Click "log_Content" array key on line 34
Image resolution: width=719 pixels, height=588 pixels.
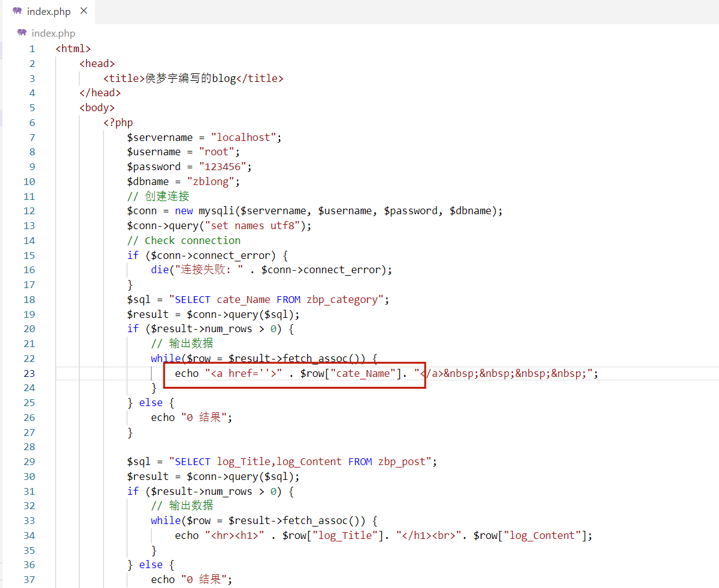point(542,535)
